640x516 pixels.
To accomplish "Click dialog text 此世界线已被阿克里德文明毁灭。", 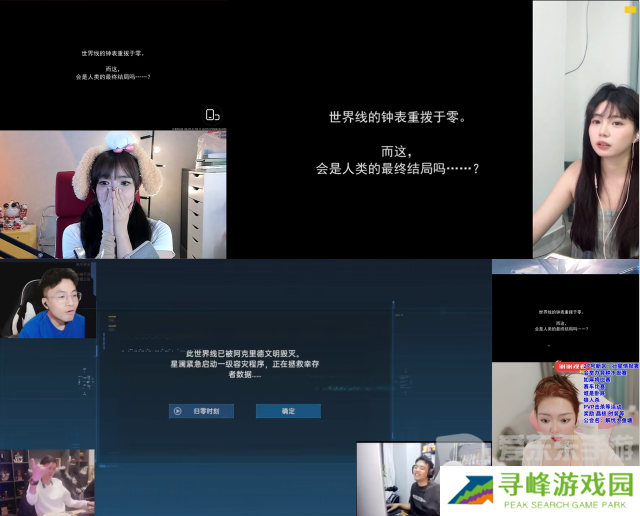I will coord(244,354).
